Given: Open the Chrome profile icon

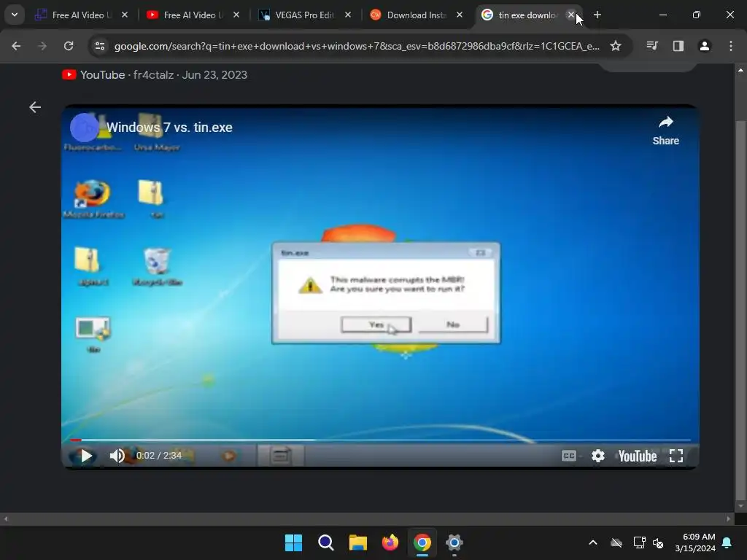Looking at the screenshot, I should point(705,46).
